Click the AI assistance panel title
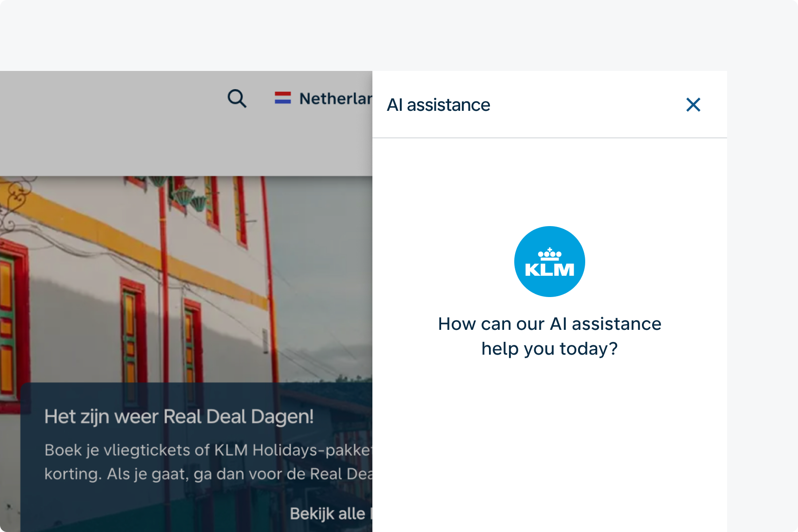This screenshot has width=798, height=532. click(438, 105)
